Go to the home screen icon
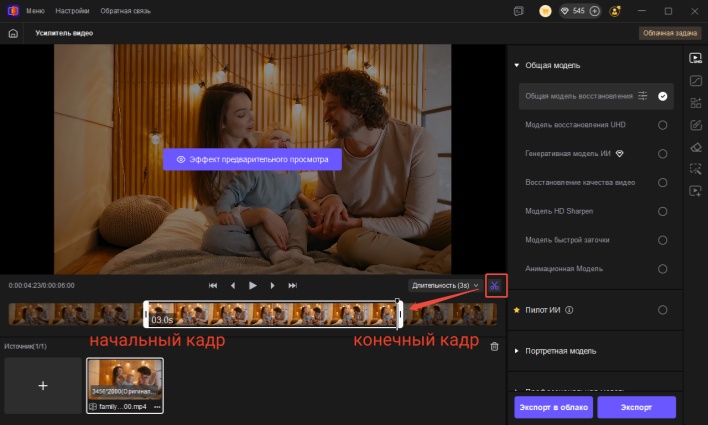Screen dimensions: 708x425 point(13,33)
